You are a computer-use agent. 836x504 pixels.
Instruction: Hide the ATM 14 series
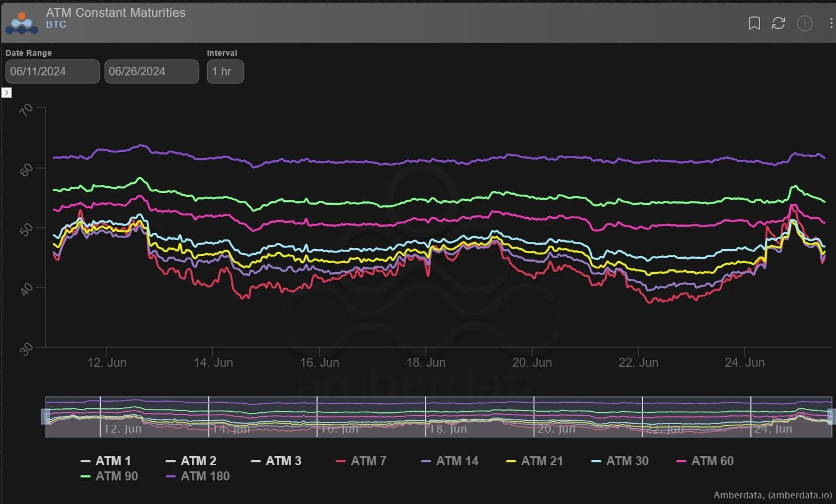(x=450, y=461)
